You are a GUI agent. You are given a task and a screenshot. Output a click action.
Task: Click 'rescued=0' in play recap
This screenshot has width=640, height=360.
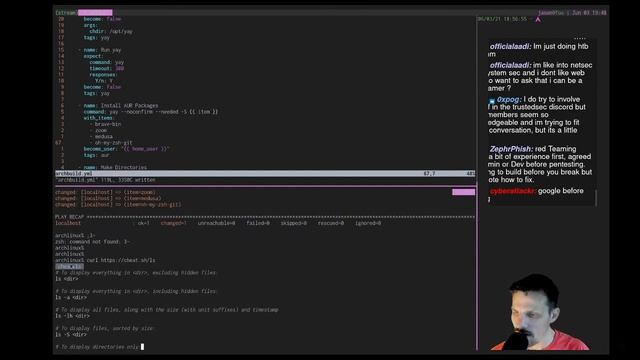coord(331,223)
